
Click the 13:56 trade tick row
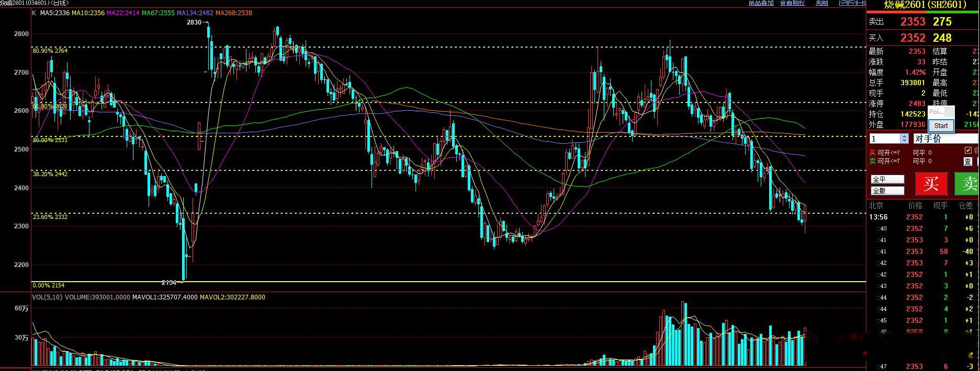(923, 217)
